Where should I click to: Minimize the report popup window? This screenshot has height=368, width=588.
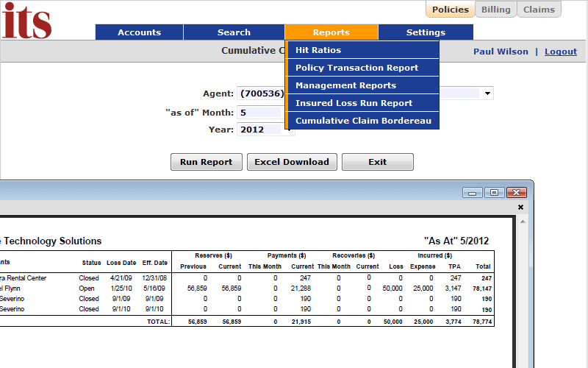(473, 193)
